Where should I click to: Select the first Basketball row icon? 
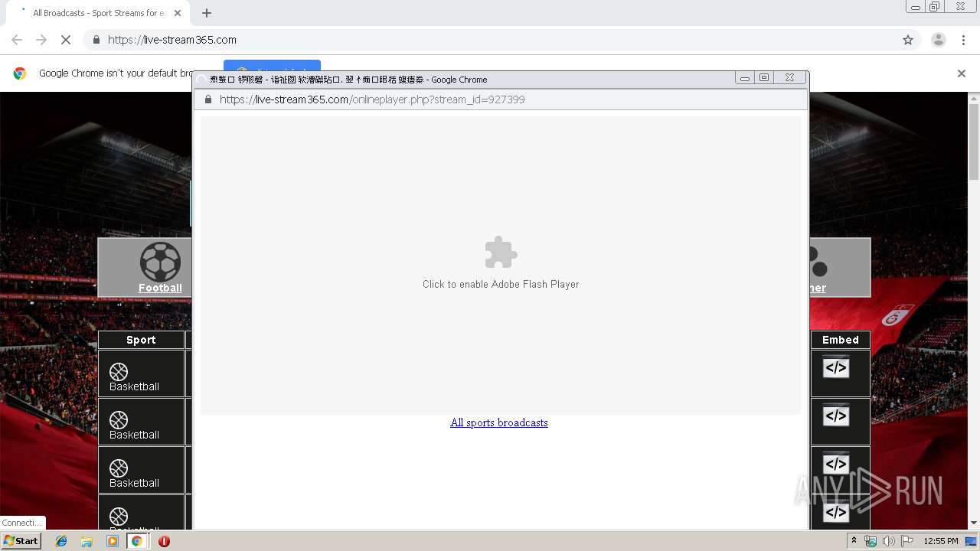pyautogui.click(x=119, y=372)
